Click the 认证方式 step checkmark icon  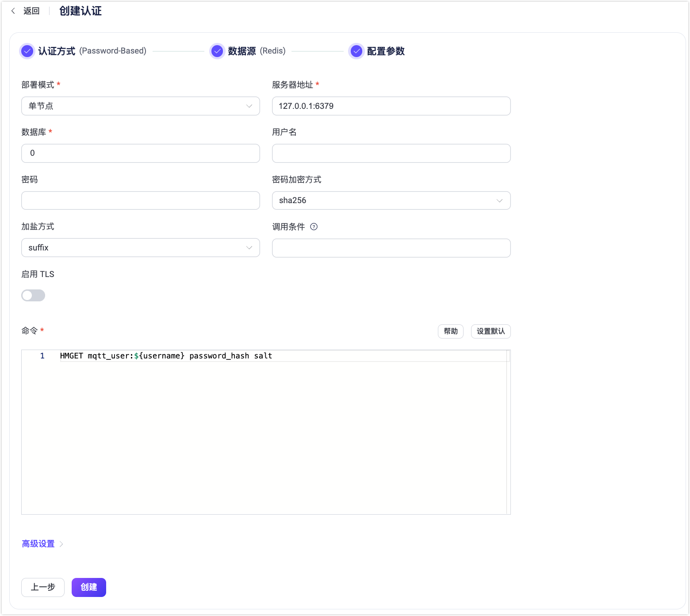pyautogui.click(x=27, y=51)
